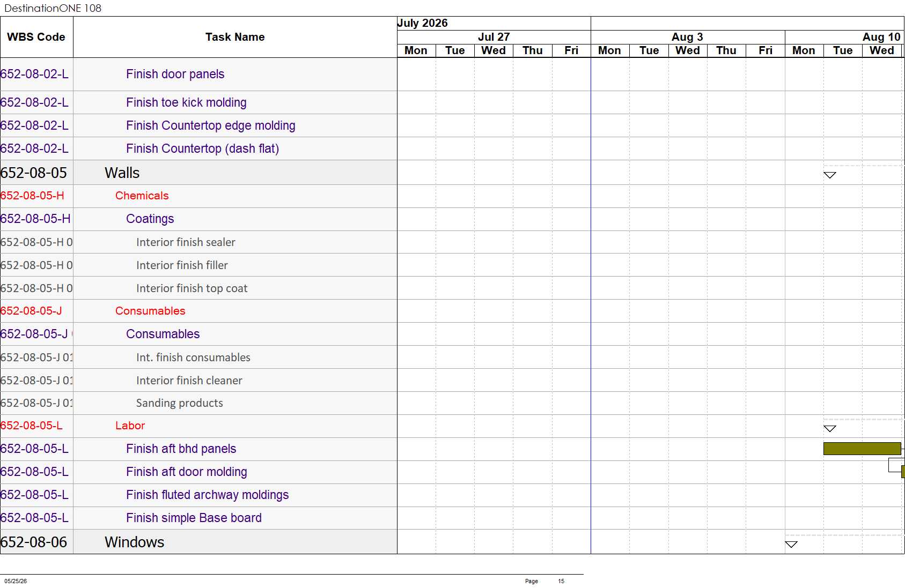The height and width of the screenshot is (588, 905).
Task: Click the Jul 27 week header
Action: [x=494, y=37]
